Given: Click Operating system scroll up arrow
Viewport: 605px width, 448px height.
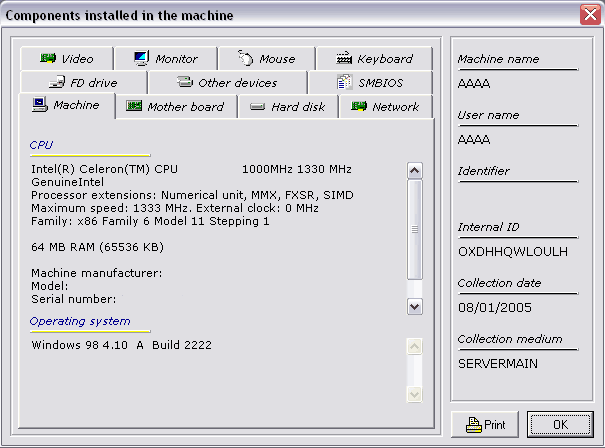Looking at the screenshot, I should [414, 347].
